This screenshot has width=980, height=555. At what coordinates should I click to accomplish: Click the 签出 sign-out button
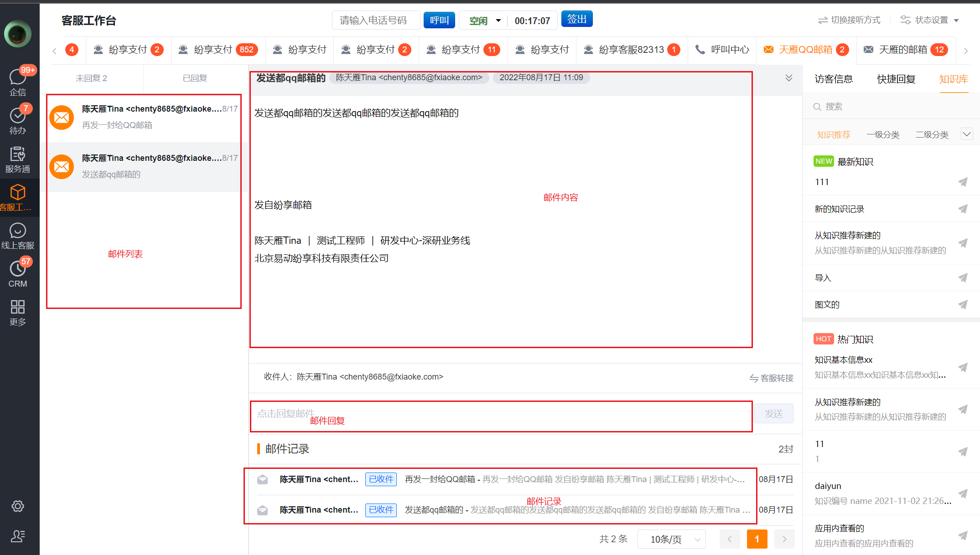point(576,19)
